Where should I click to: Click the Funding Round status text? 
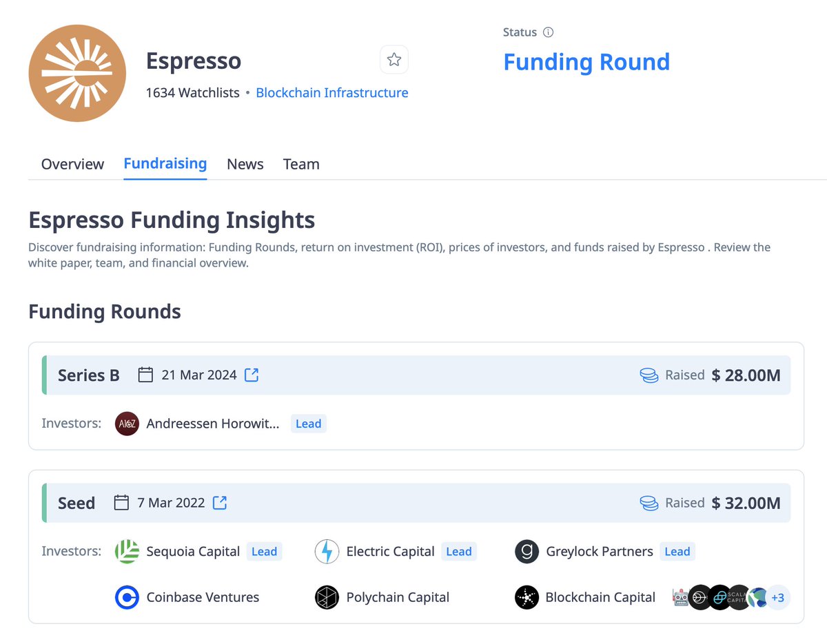586,62
